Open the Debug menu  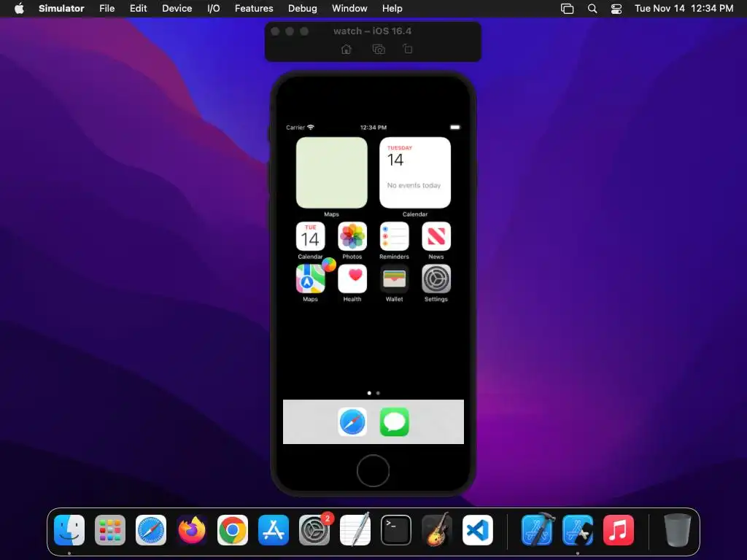click(303, 9)
